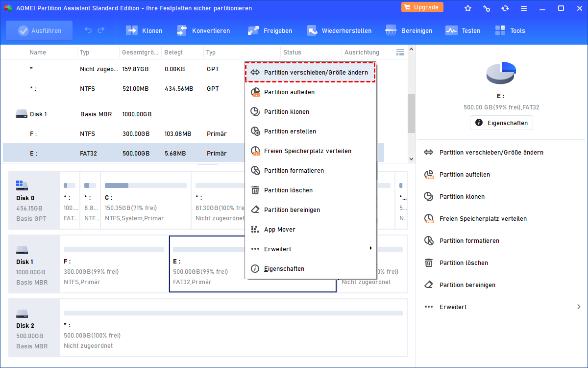Open the Wiederherstellen tool

click(x=340, y=30)
